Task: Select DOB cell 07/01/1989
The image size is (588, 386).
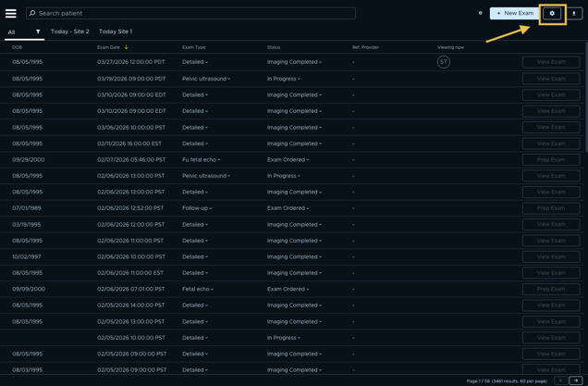Action: click(27, 208)
